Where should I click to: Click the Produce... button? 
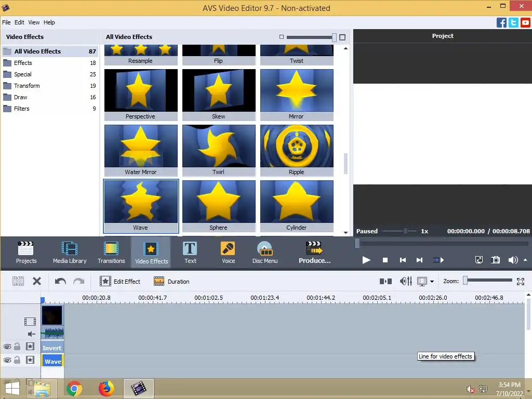(314, 252)
